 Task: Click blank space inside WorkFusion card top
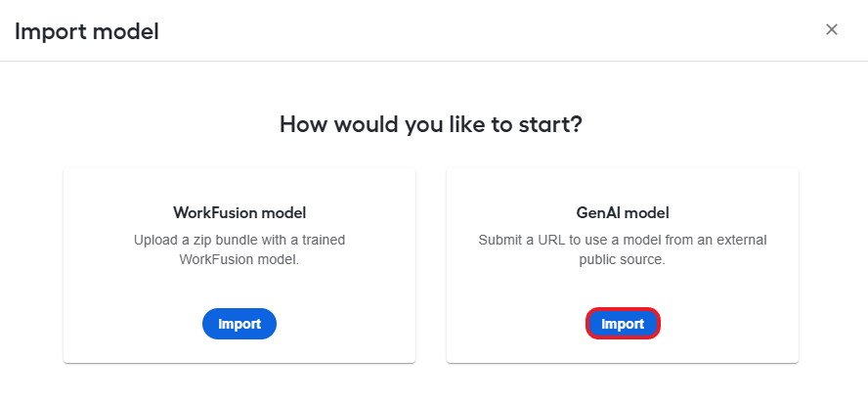tap(239, 186)
